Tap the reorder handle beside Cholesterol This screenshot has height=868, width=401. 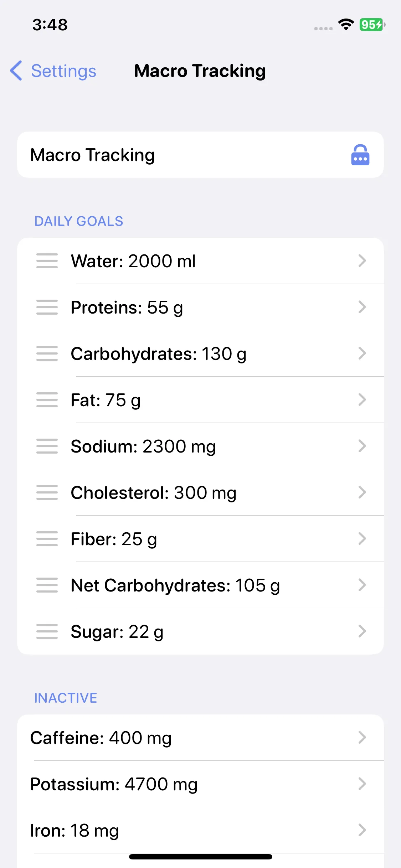pyautogui.click(x=47, y=492)
